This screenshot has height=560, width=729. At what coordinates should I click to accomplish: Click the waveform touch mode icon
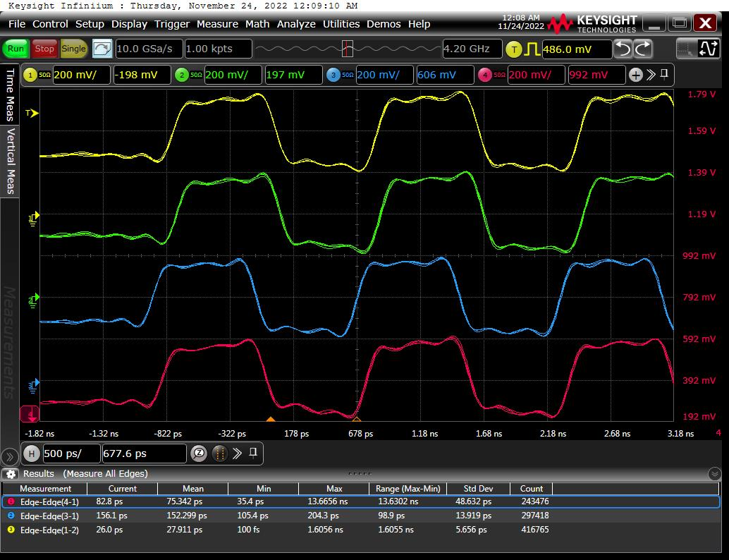click(x=709, y=49)
